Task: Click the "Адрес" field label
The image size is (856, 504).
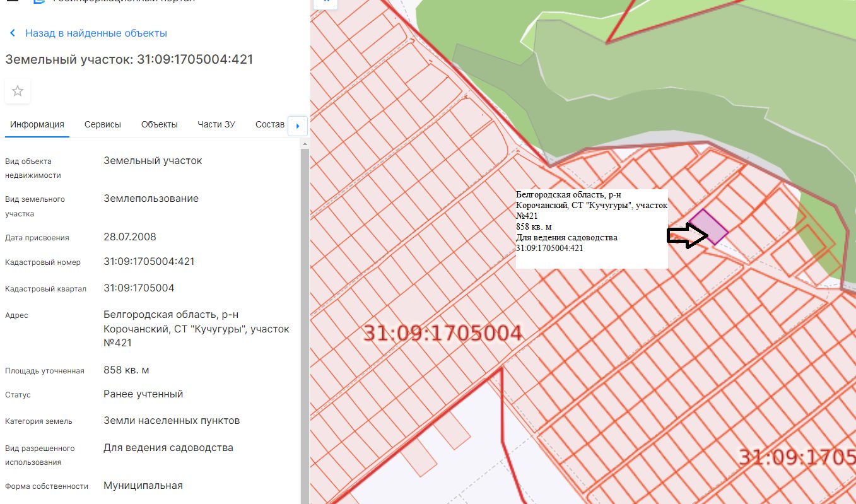Action: click(x=16, y=315)
